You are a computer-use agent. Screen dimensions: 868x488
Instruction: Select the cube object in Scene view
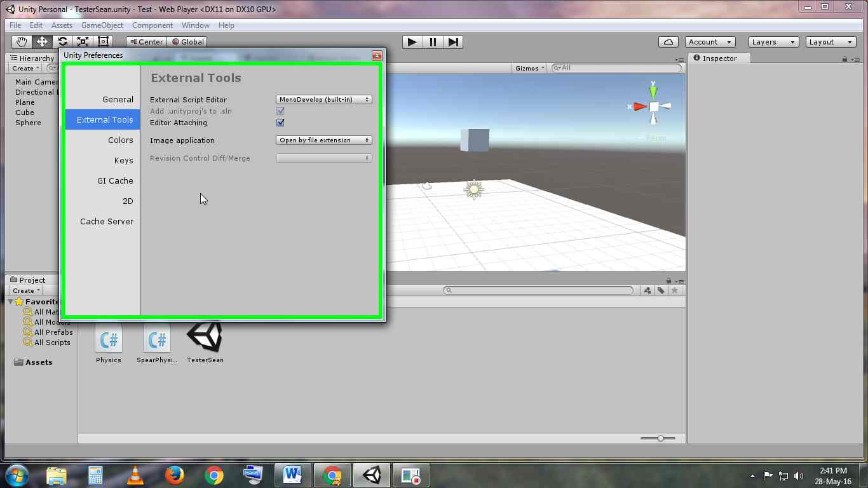point(475,140)
